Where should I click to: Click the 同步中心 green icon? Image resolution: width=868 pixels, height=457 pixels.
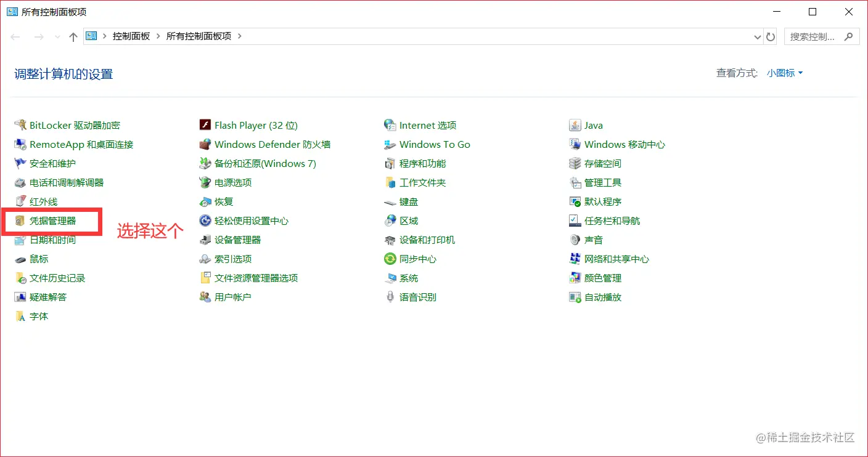(390, 259)
